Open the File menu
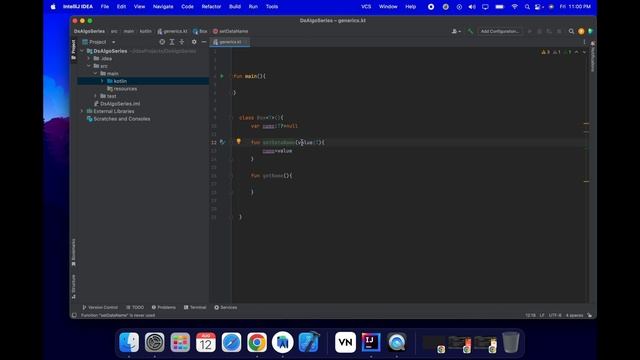The width and height of the screenshot is (640, 360). (x=105, y=7)
